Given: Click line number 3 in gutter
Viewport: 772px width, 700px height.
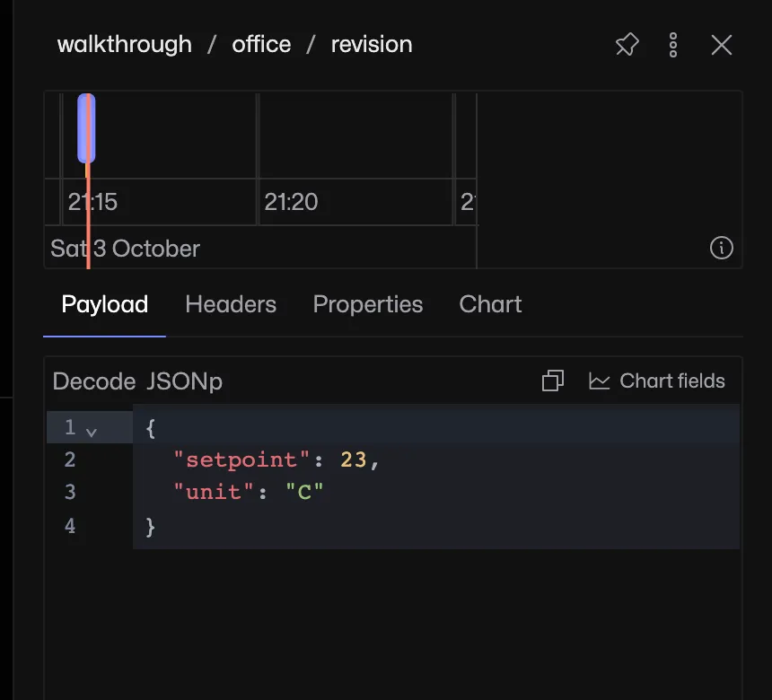Looking at the screenshot, I should (70, 492).
